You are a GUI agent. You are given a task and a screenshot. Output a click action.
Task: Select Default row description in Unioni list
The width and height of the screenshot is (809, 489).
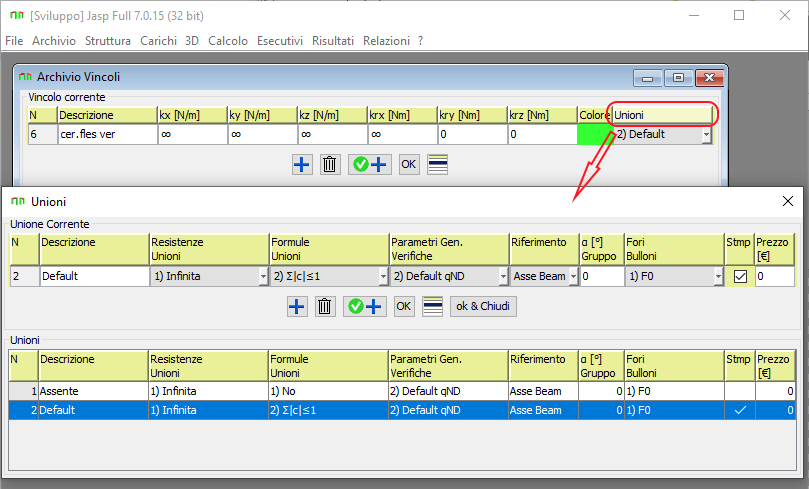[x=93, y=410]
